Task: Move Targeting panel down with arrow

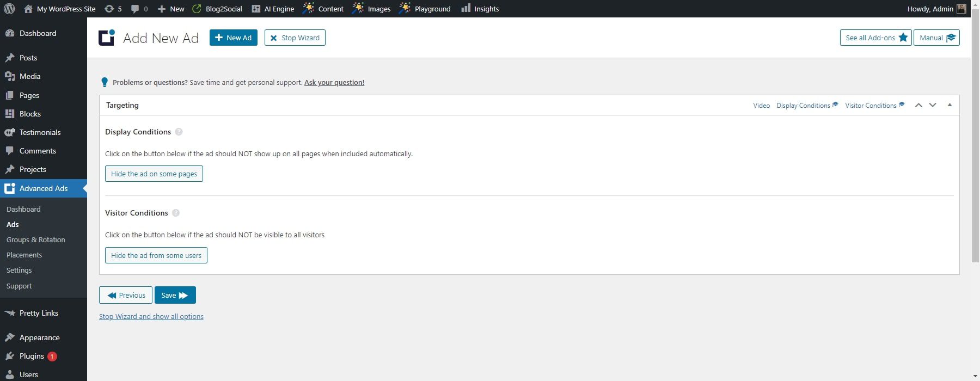Action: point(933,105)
